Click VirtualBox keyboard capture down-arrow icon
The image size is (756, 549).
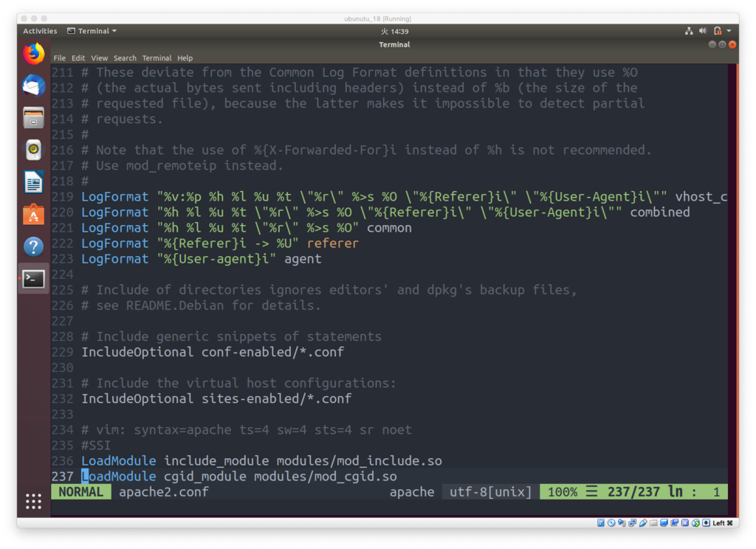707,523
